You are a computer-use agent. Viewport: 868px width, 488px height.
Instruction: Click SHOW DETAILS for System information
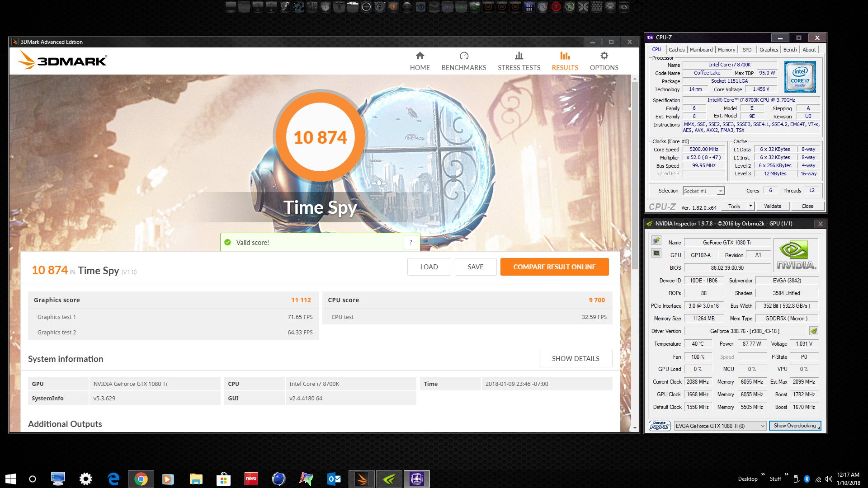576,358
